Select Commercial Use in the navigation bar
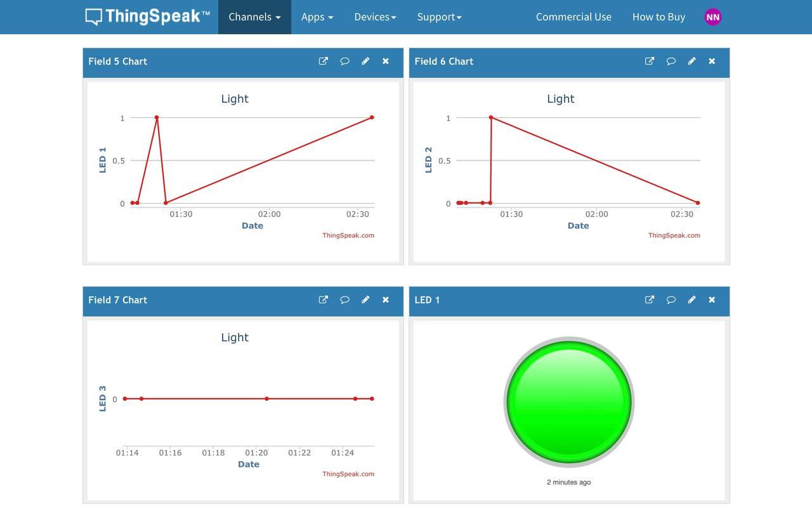Screen dimensions: 812x517 click(573, 17)
